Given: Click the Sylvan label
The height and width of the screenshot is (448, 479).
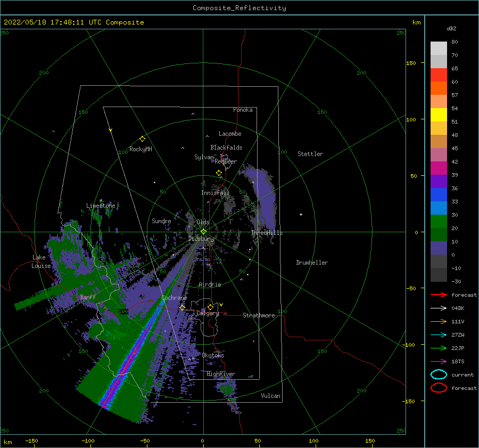Looking at the screenshot, I should tap(204, 157).
